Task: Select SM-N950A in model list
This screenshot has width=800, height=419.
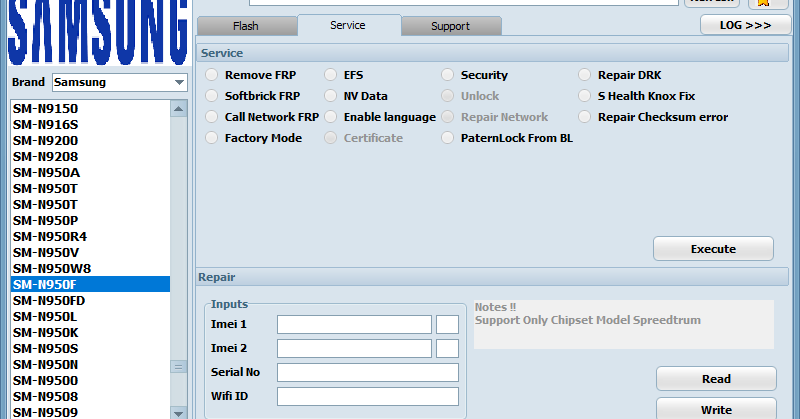Action: pyautogui.click(x=90, y=172)
